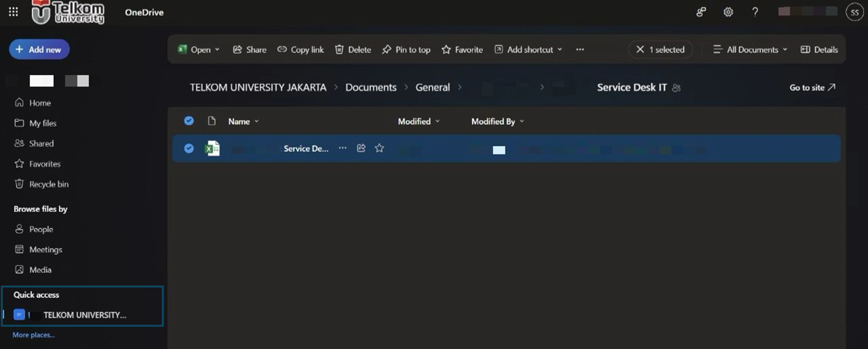This screenshot has width=868, height=349.
Task: Click the General breadcrumb
Action: [x=433, y=87]
